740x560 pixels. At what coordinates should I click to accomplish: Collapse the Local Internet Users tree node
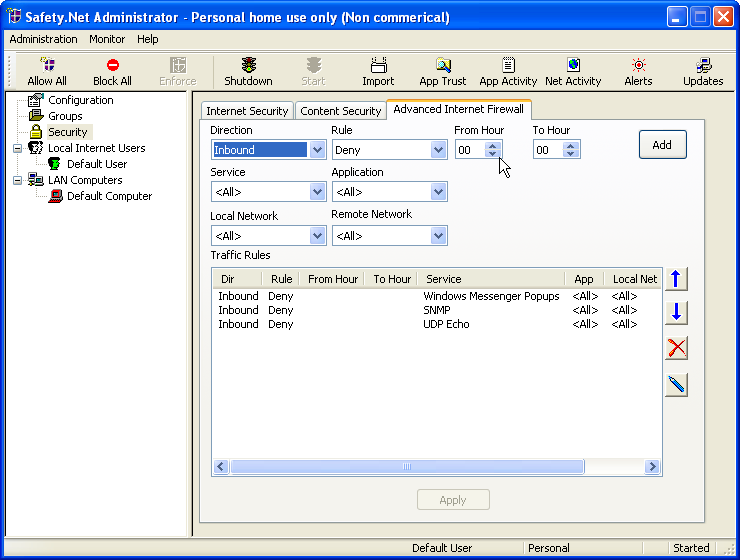coord(18,148)
